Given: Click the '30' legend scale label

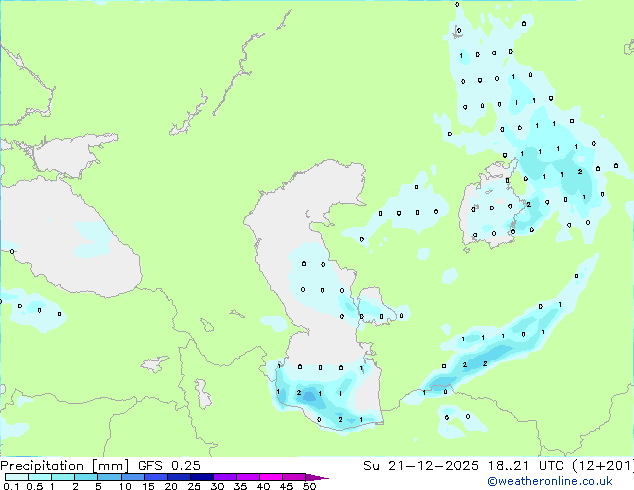Looking at the screenshot, I should [217, 486].
